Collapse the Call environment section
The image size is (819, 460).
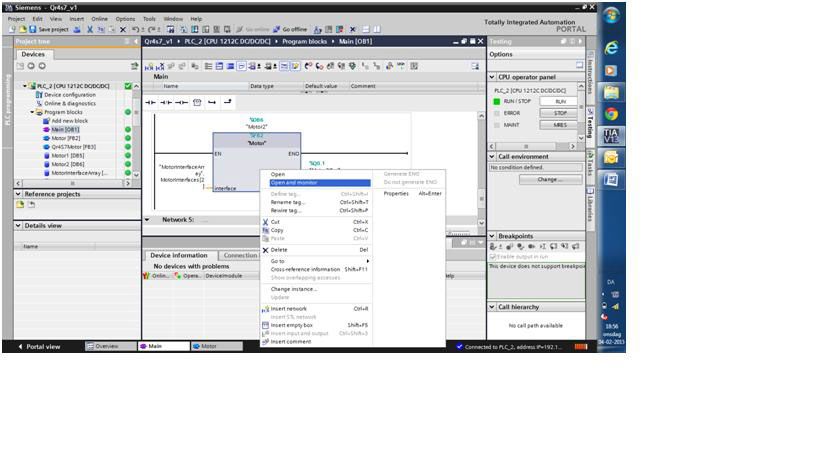[x=492, y=156]
